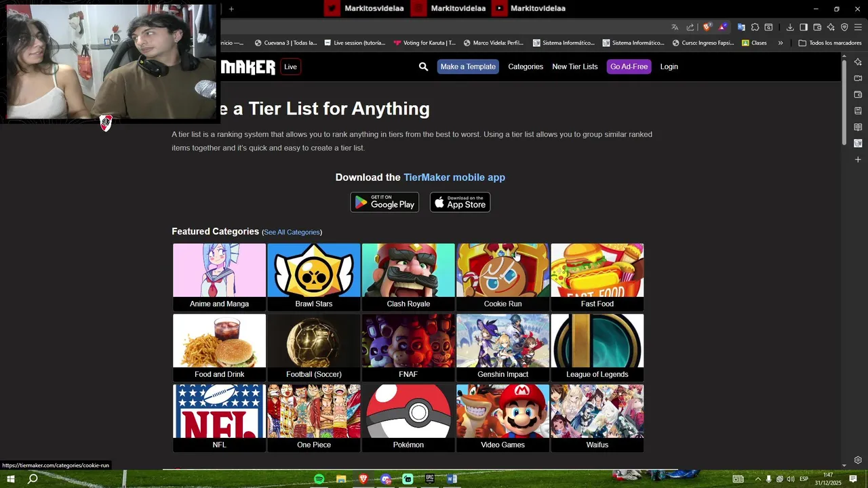The height and width of the screenshot is (488, 868).
Task: Open Cookie Run category
Action: click(502, 277)
